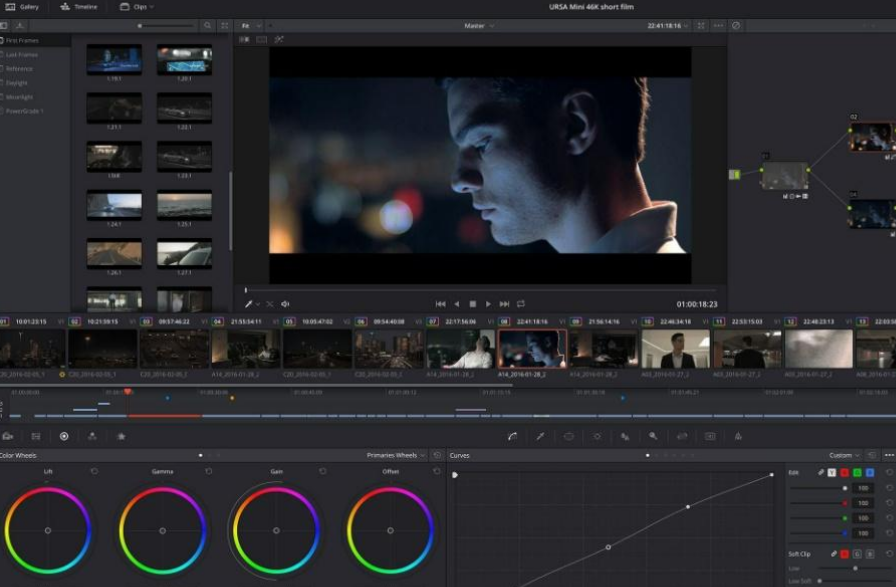Select the Color Wheels palette icon
This screenshot has height=587, width=896.
pos(64,436)
